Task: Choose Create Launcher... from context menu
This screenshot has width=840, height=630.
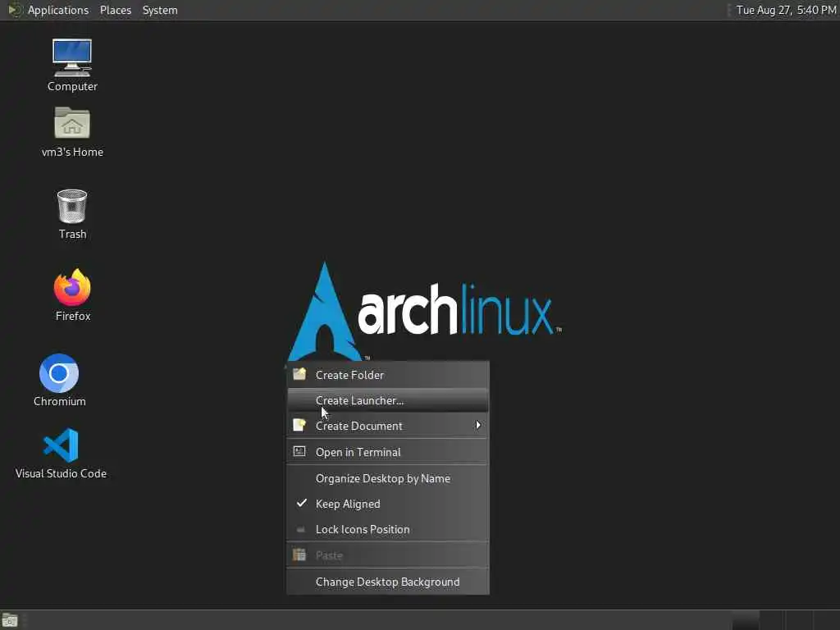Action: (x=388, y=400)
